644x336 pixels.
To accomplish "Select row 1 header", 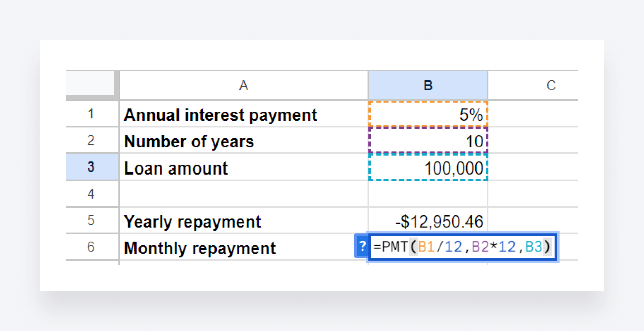I will pyautogui.click(x=91, y=115).
